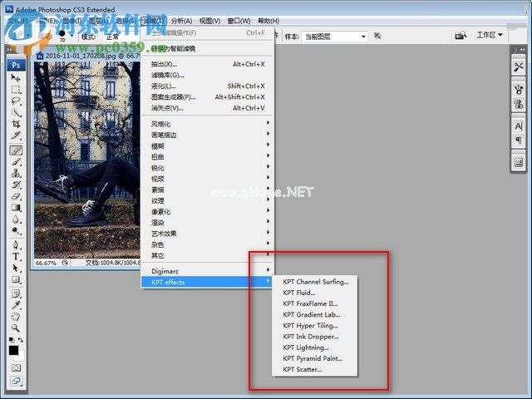Open the 窗口(W) menu

pyautogui.click(x=239, y=21)
